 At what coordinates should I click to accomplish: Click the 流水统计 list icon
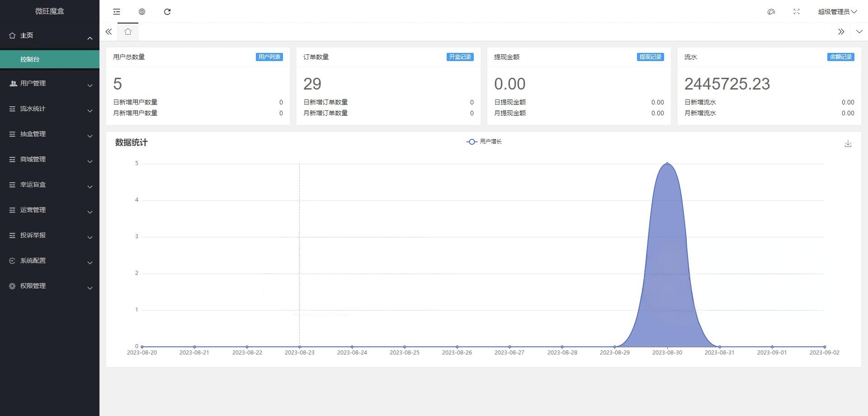pyautogui.click(x=12, y=109)
